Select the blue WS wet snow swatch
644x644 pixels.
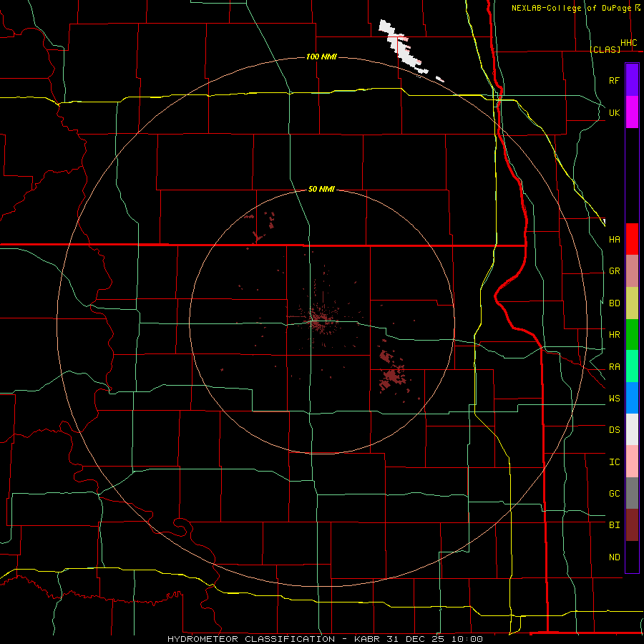(632, 398)
